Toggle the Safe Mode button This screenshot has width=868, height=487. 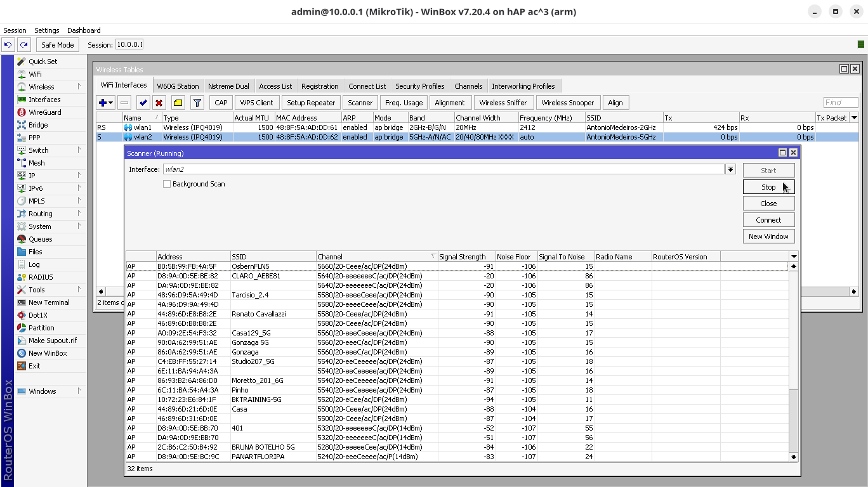(57, 45)
